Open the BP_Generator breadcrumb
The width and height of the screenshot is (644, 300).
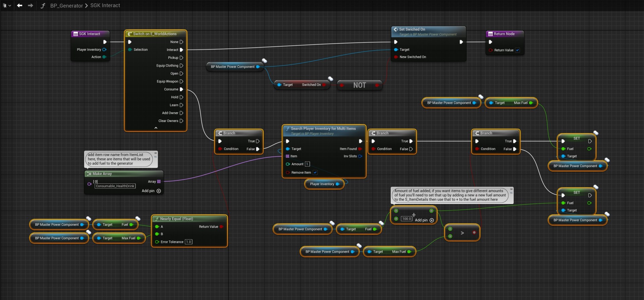point(66,6)
